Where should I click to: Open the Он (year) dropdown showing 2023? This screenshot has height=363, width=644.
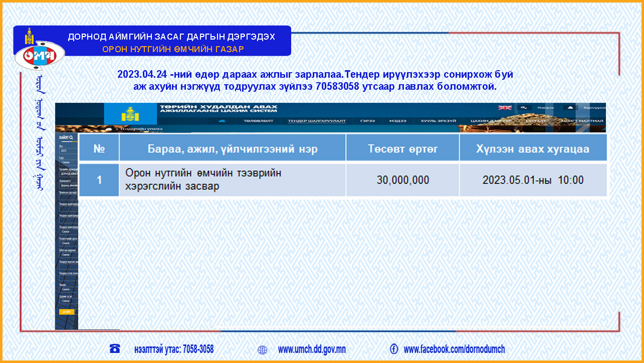pyautogui.click(x=66, y=150)
